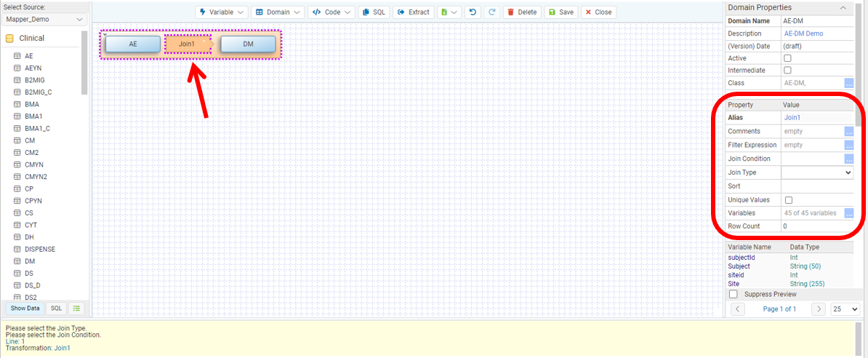The image size is (868, 358).
Task: Click the Show Data tab
Action: [25, 308]
